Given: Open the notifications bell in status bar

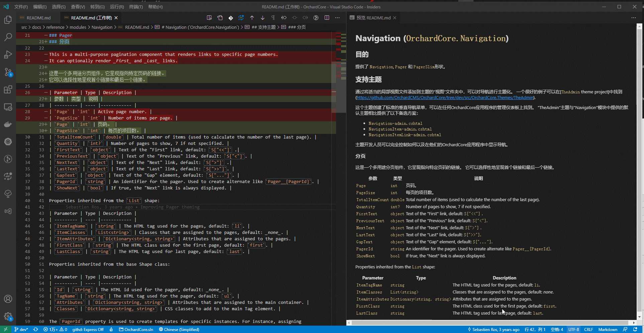Looking at the screenshot, I should coord(635,329).
